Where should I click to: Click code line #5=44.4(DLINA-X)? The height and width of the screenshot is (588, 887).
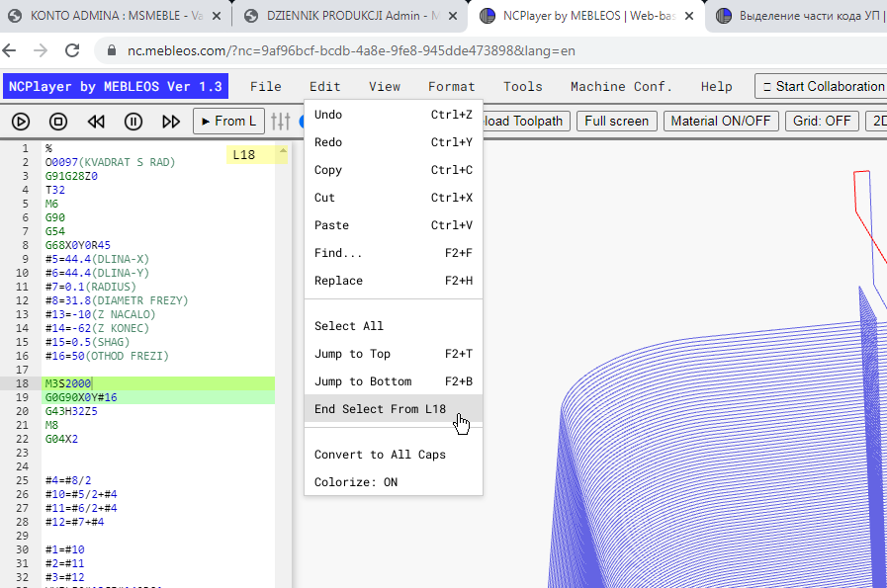pyautogui.click(x=97, y=260)
